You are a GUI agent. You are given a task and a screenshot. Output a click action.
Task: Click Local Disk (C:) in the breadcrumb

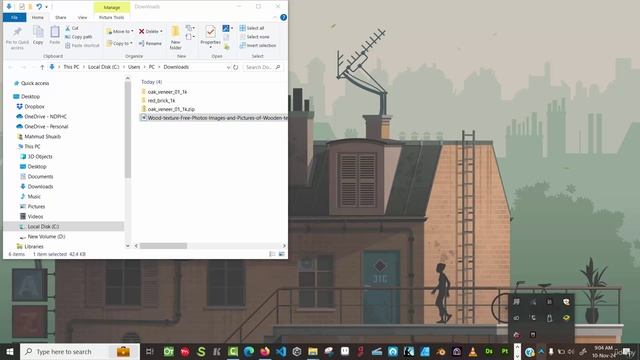[x=104, y=67]
